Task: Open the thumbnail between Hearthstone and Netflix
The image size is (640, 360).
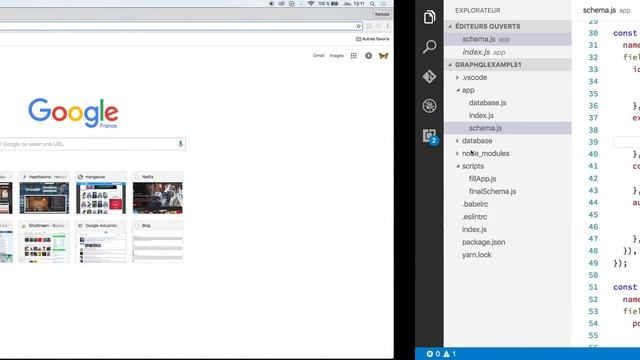Action: [x=101, y=193]
